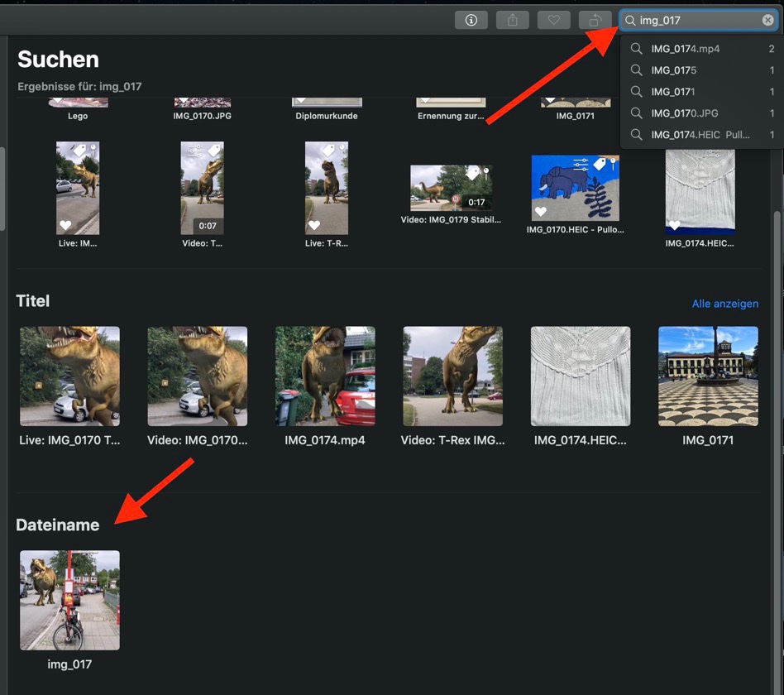Open the img_017 thumbnail under Dateiname
Image resolution: width=784 pixels, height=695 pixels.
(x=69, y=601)
